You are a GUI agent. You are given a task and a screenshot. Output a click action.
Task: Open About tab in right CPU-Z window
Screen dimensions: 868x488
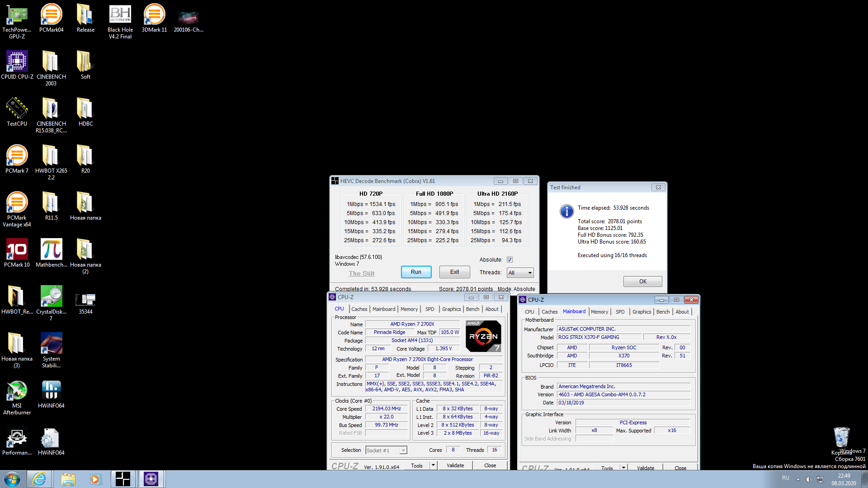click(x=682, y=312)
